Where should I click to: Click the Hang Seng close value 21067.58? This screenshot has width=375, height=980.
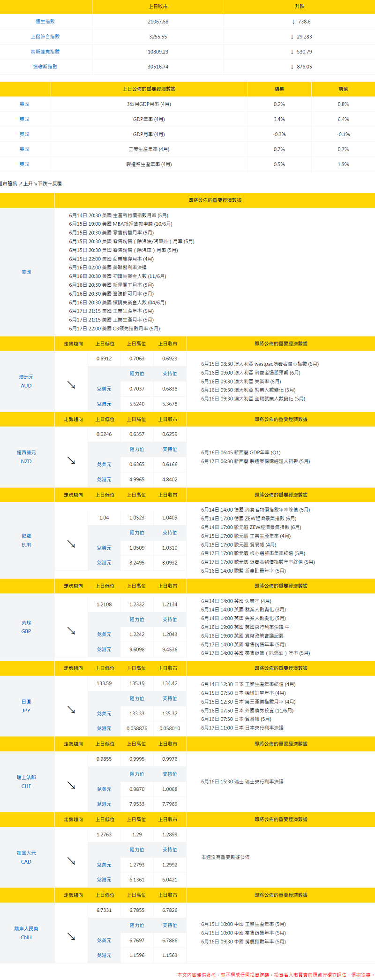coord(158,22)
